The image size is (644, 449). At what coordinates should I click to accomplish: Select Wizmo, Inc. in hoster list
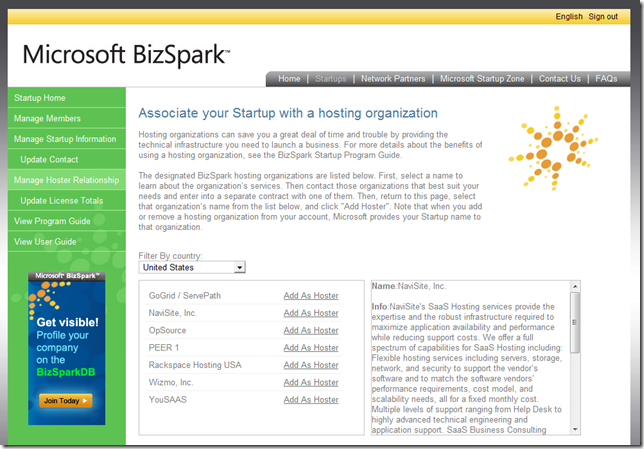pyautogui.click(x=171, y=382)
